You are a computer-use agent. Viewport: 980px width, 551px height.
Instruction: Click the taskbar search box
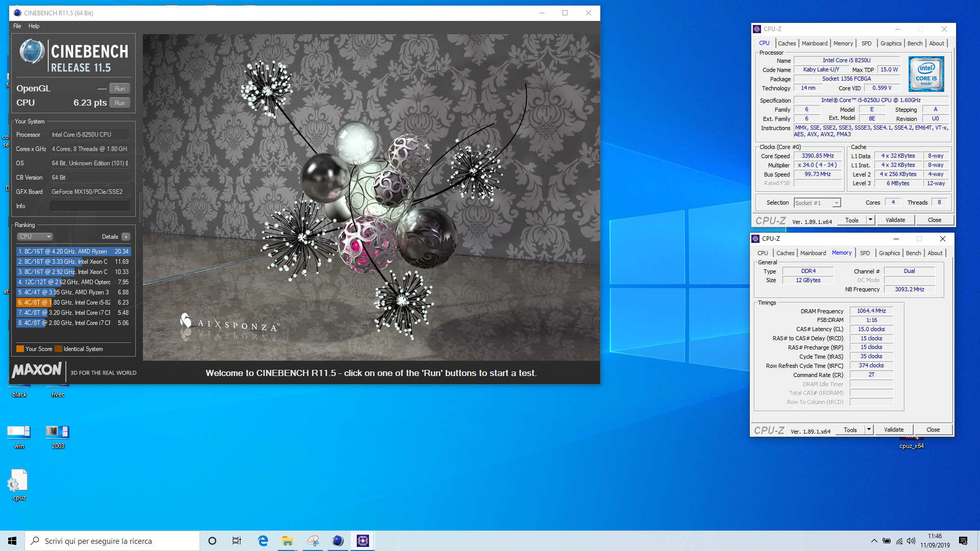(x=112, y=541)
